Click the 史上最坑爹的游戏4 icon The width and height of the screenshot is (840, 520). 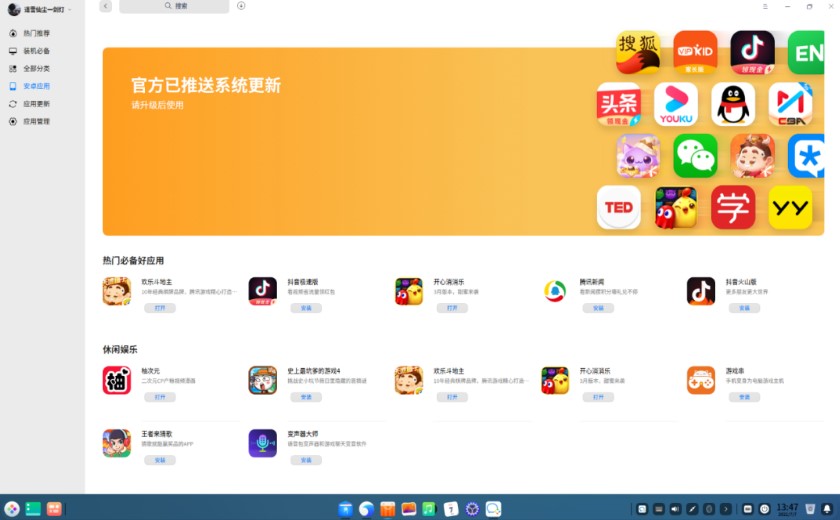tap(262, 380)
